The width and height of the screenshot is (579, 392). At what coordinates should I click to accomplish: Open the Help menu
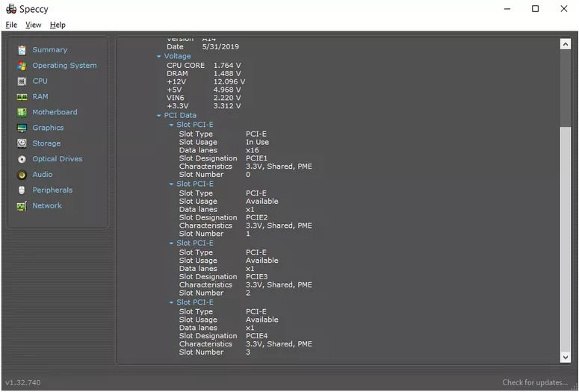(58, 25)
